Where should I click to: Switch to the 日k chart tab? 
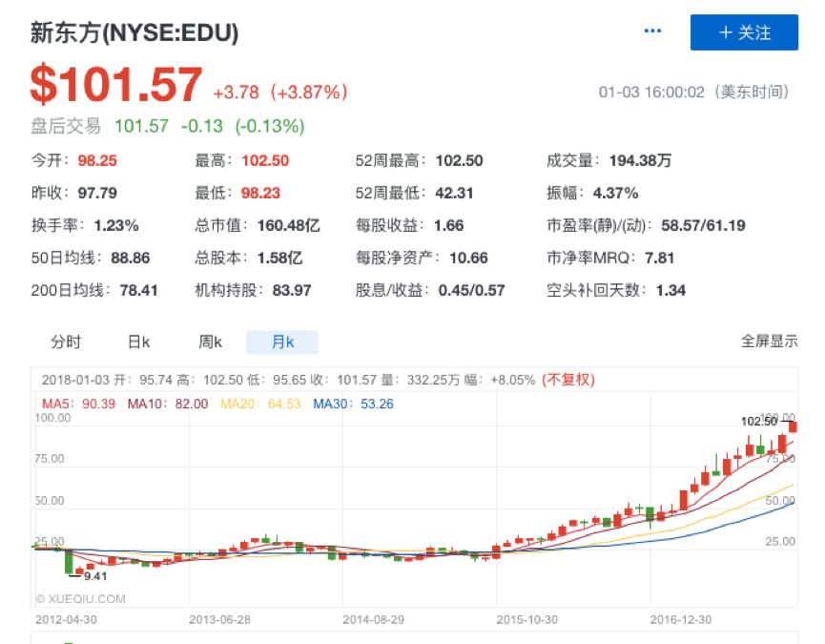[x=139, y=343]
